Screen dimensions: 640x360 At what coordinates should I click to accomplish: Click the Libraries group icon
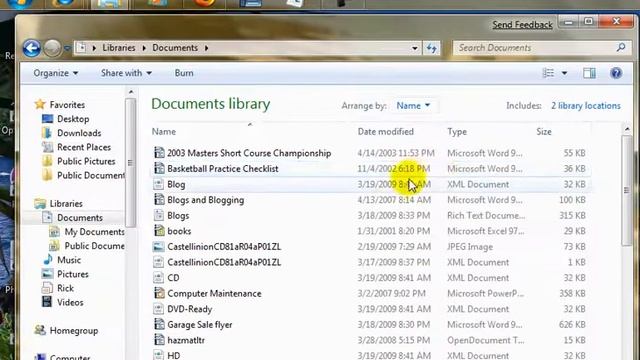(x=40, y=203)
